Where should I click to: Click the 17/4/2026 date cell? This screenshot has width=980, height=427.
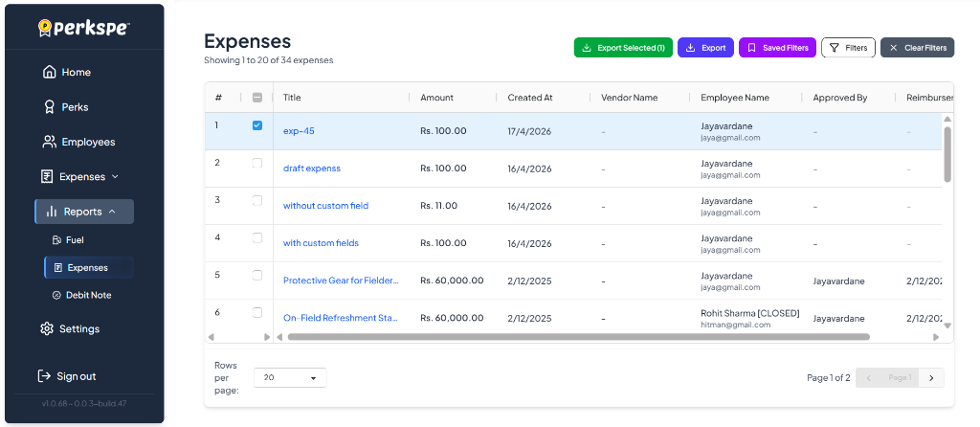pos(529,131)
